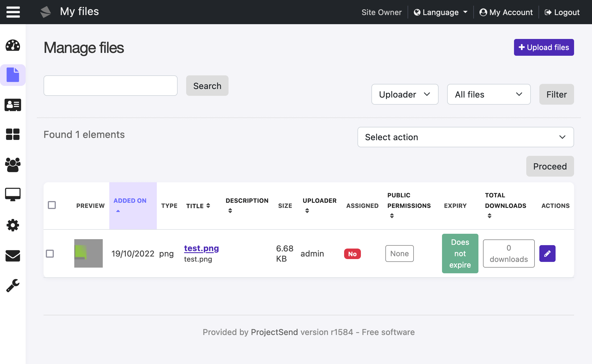Open the Language menu
This screenshot has height=364, width=592.
click(x=440, y=12)
